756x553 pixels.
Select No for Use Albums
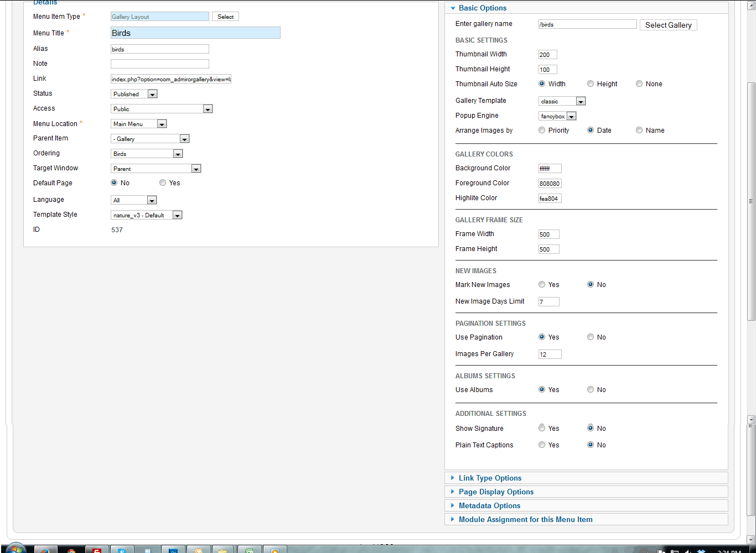(x=591, y=389)
